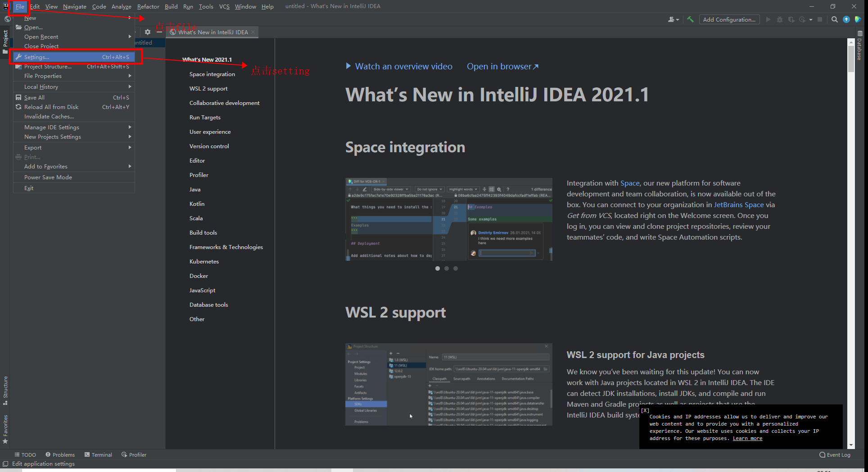Expand the Open Recent submenu
The image size is (868, 472).
click(130, 37)
